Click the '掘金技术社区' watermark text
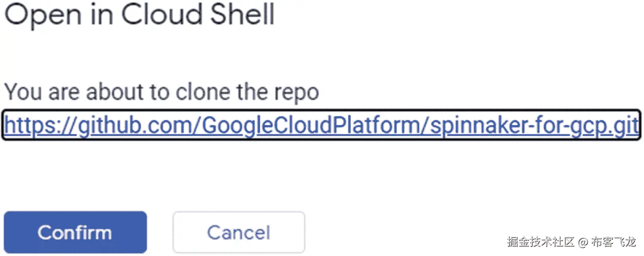Image resolution: width=644 pixels, height=256 pixels. point(541,242)
